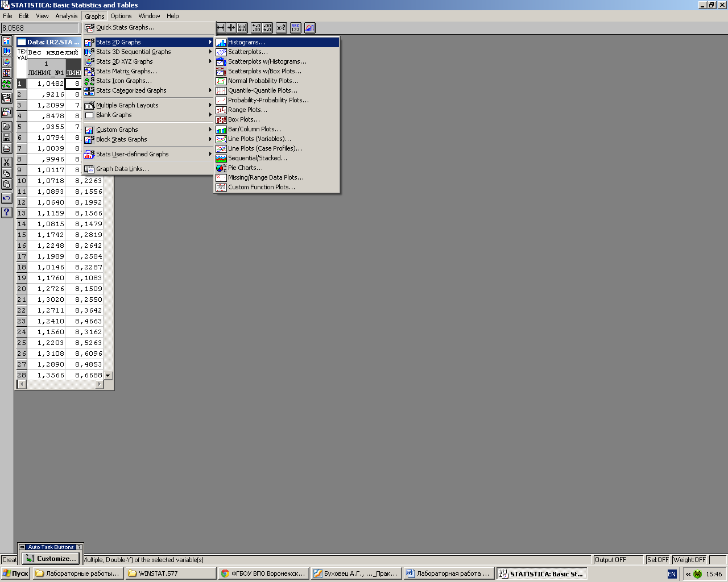Expand Stats 2D Graphs submenu arrow
This screenshot has height=582, width=728.
(210, 42)
